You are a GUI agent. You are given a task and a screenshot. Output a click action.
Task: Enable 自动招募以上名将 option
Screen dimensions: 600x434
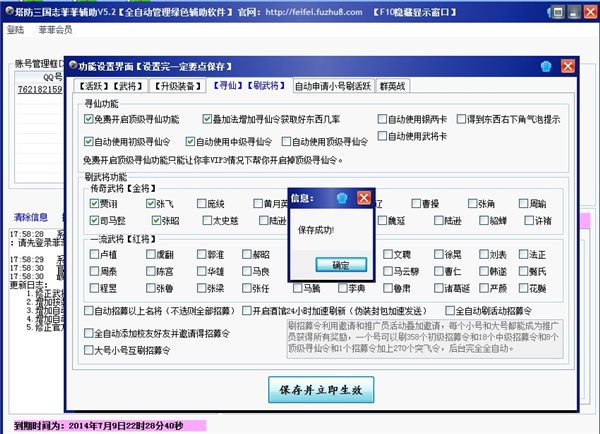(x=88, y=310)
